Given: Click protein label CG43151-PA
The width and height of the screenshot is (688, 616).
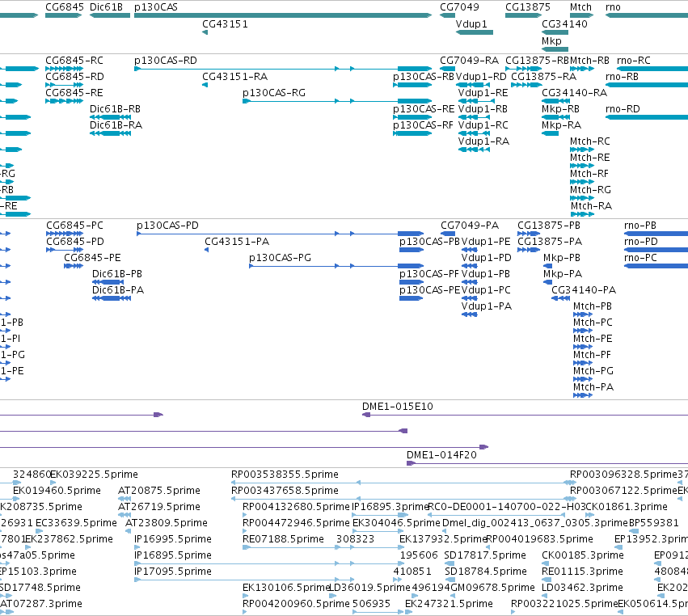Looking at the screenshot, I should pos(237,242).
